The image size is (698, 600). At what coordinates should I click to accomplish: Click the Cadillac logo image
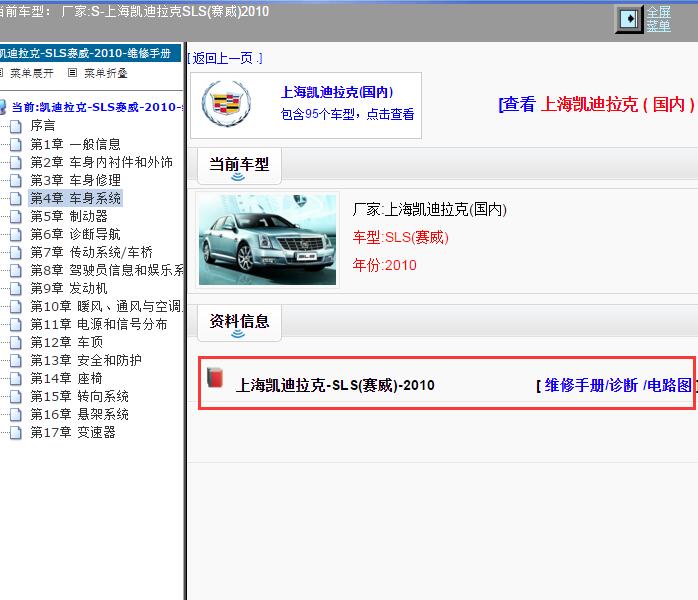226,104
